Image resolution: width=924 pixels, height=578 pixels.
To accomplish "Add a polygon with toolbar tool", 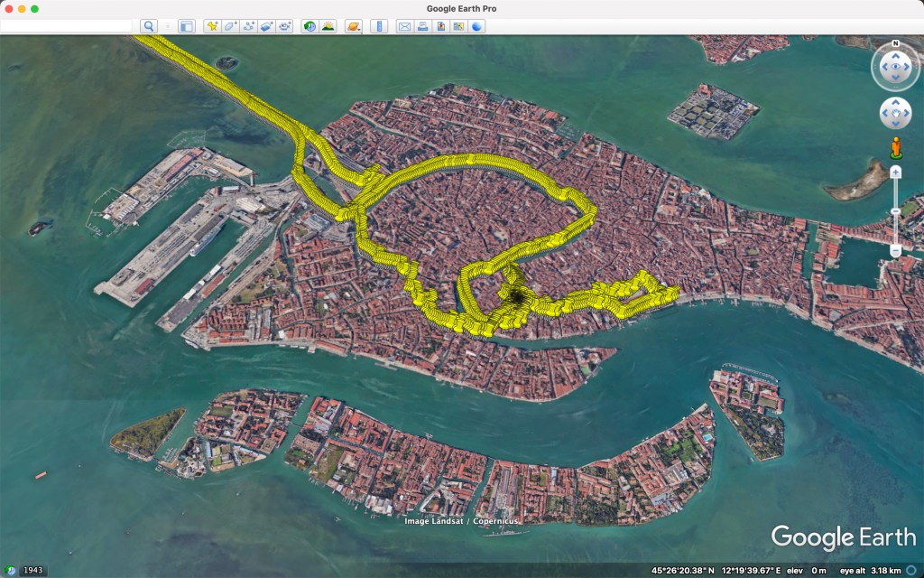I will click(230, 26).
